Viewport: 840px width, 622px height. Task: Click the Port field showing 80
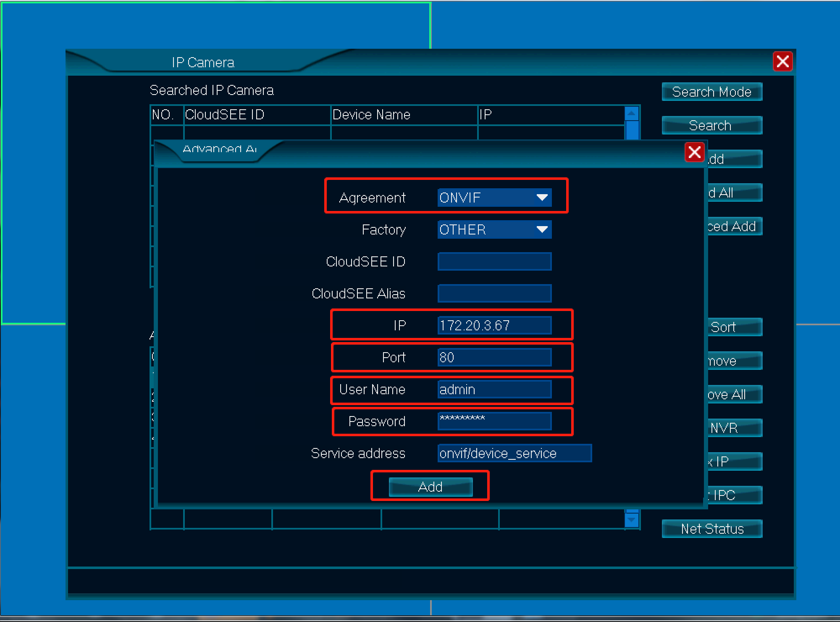494,357
